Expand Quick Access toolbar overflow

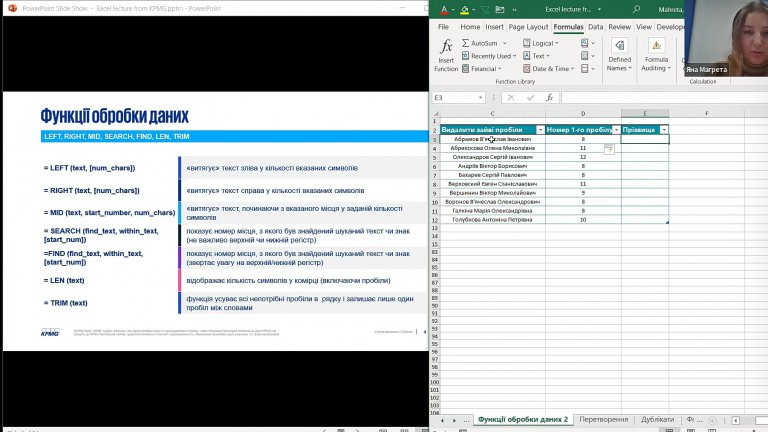[x=514, y=9]
